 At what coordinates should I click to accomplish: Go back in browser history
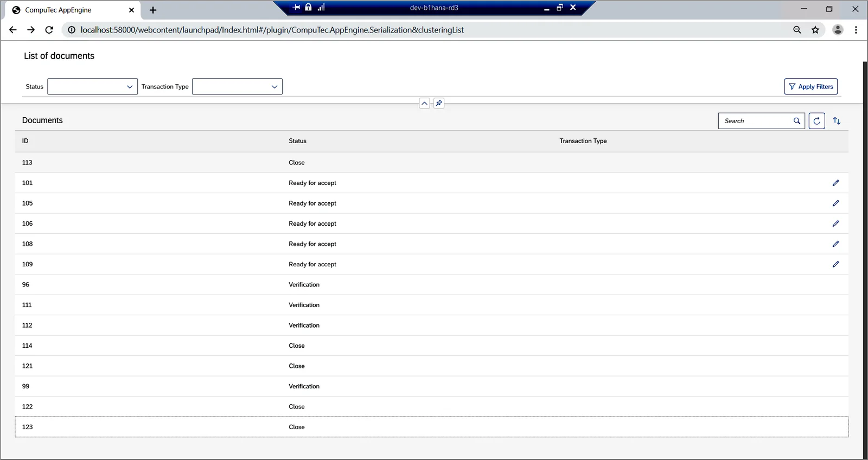point(13,30)
